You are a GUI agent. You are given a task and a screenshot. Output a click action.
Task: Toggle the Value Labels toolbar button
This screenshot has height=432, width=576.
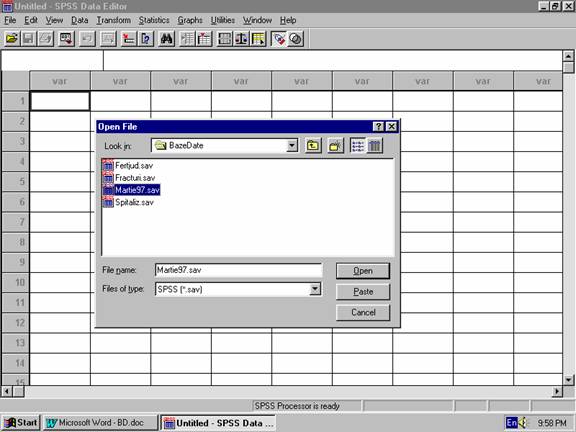(x=279, y=39)
